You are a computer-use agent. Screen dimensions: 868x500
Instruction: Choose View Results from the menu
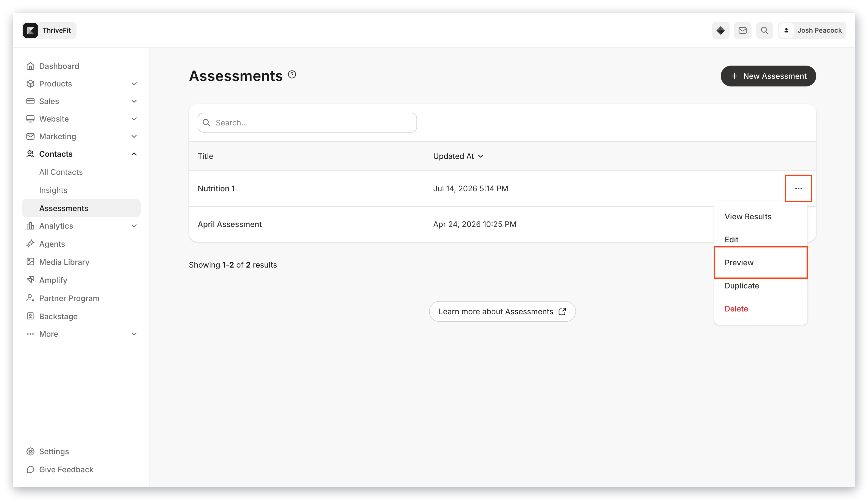(x=761, y=216)
